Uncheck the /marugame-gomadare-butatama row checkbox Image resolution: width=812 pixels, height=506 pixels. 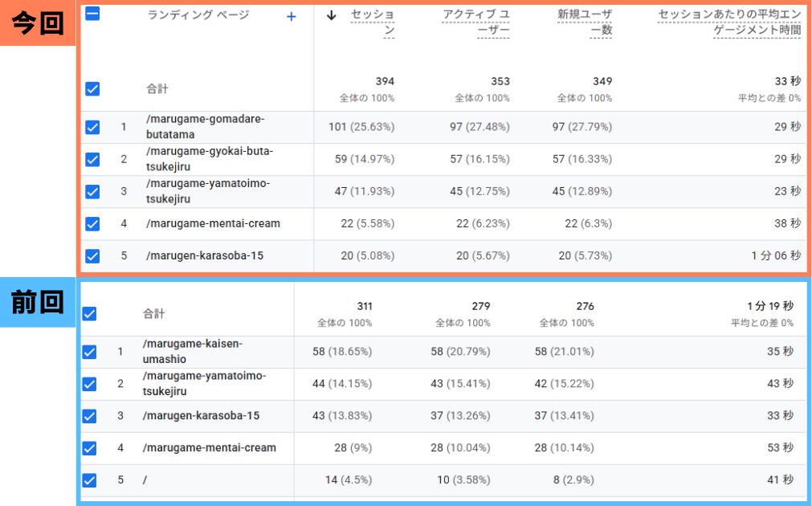coord(92,128)
